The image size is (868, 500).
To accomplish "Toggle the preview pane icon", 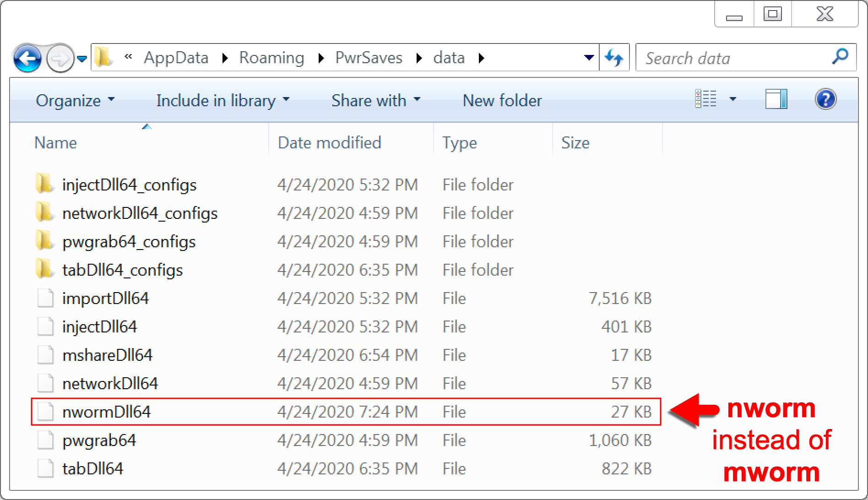I will (776, 99).
